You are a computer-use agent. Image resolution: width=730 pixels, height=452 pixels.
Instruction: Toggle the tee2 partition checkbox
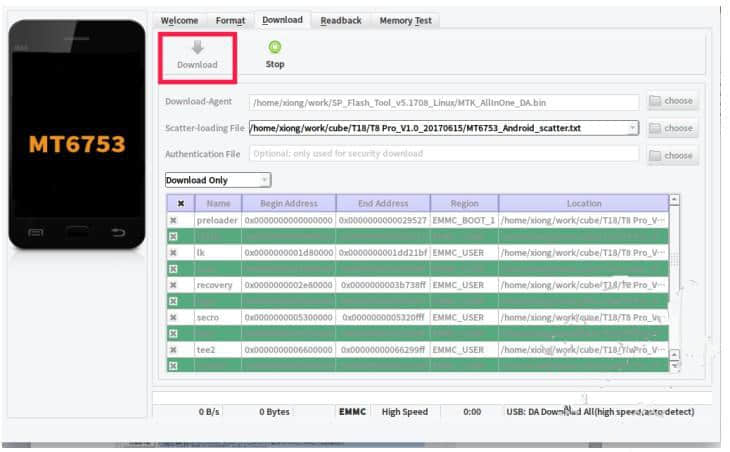pos(174,350)
